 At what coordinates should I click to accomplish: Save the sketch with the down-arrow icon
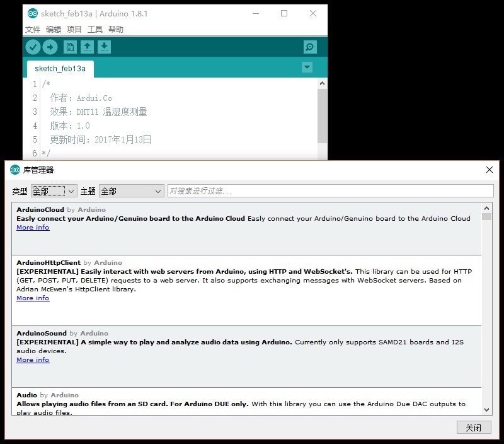pos(104,47)
